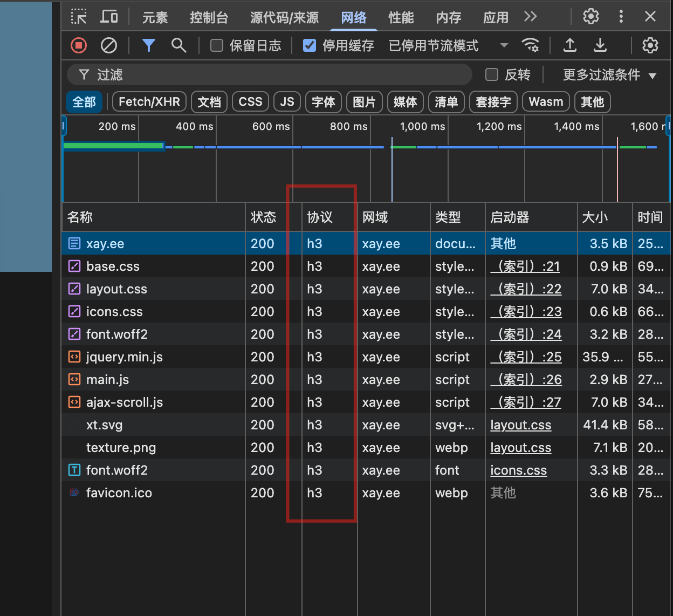The width and height of the screenshot is (673, 616).
Task: Select the ajax-scroll.js request
Action: point(366,402)
